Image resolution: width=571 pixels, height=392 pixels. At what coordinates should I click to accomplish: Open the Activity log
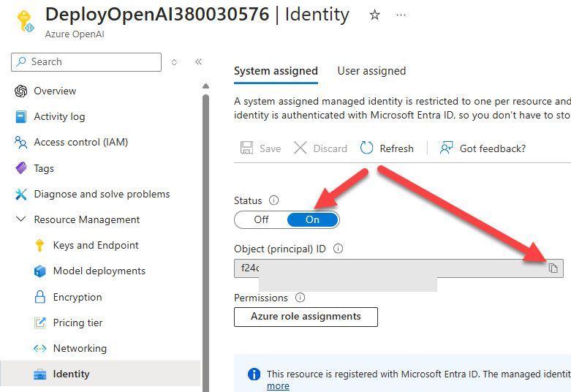pyautogui.click(x=59, y=116)
